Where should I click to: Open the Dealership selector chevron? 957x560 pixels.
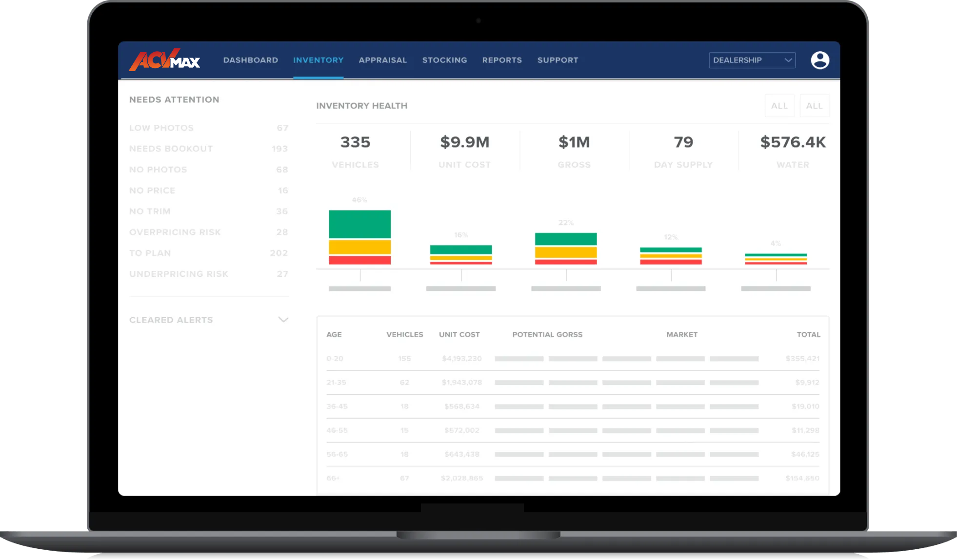(x=787, y=60)
